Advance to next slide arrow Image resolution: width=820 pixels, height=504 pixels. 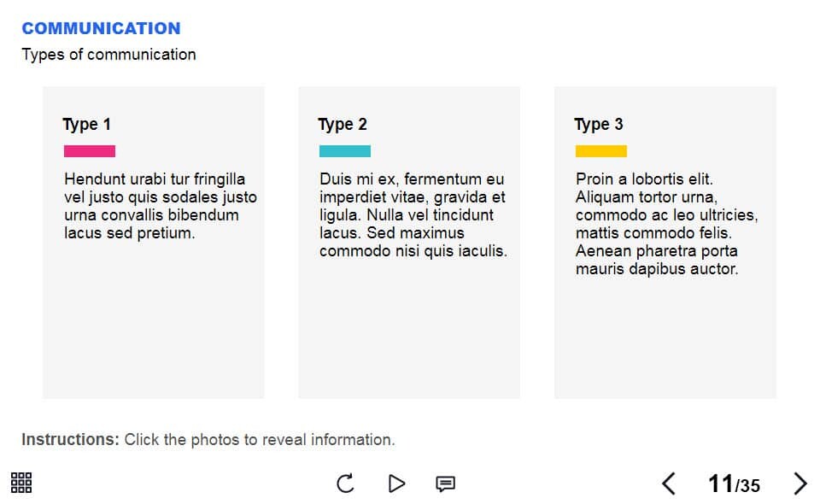tap(799, 483)
